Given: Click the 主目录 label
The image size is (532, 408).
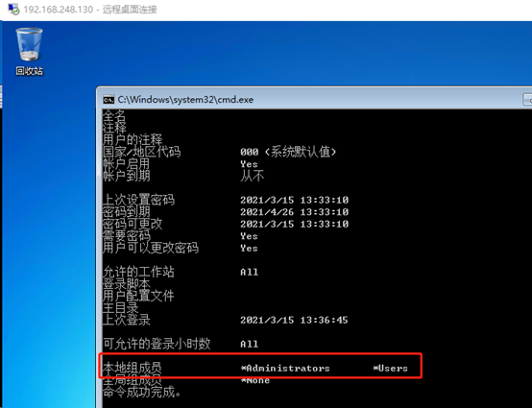Looking at the screenshot, I should [x=121, y=307].
